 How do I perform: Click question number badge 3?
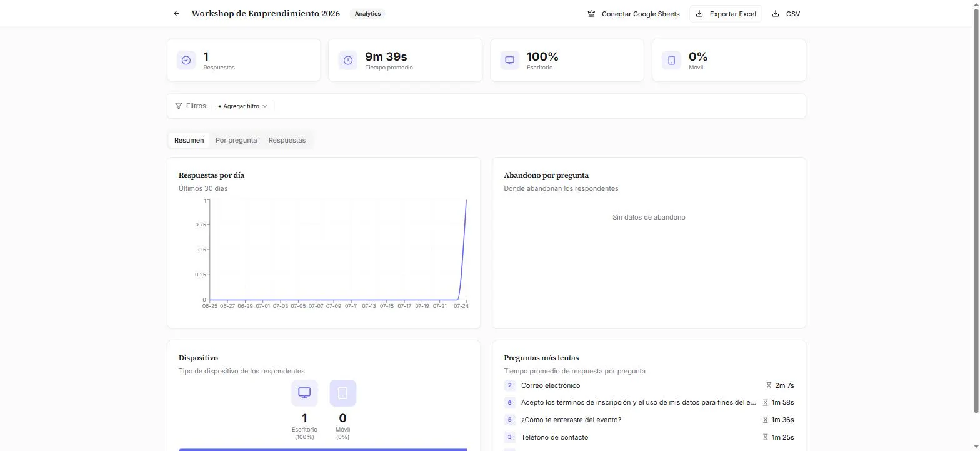(509, 437)
